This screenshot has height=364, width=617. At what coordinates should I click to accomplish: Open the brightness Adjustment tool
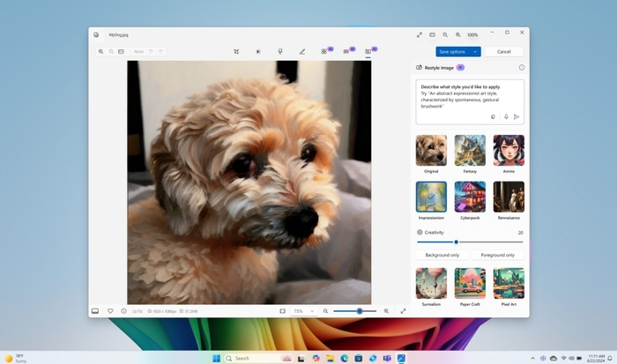258,51
